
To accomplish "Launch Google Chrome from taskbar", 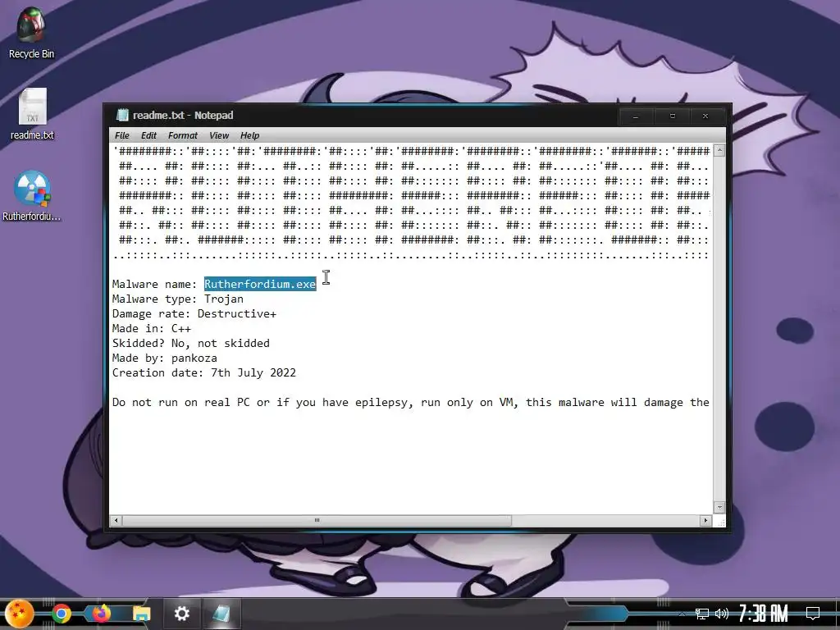I will point(61,614).
